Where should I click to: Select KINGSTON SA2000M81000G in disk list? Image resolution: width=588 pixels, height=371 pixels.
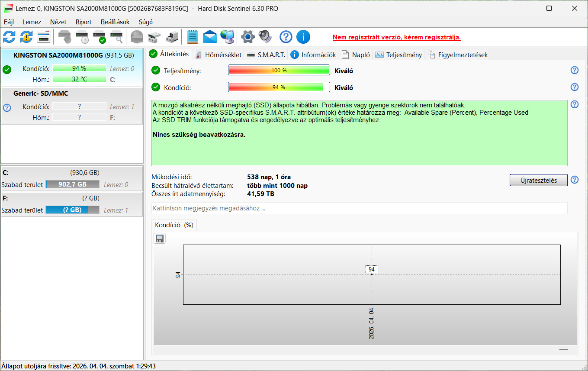tap(72, 68)
